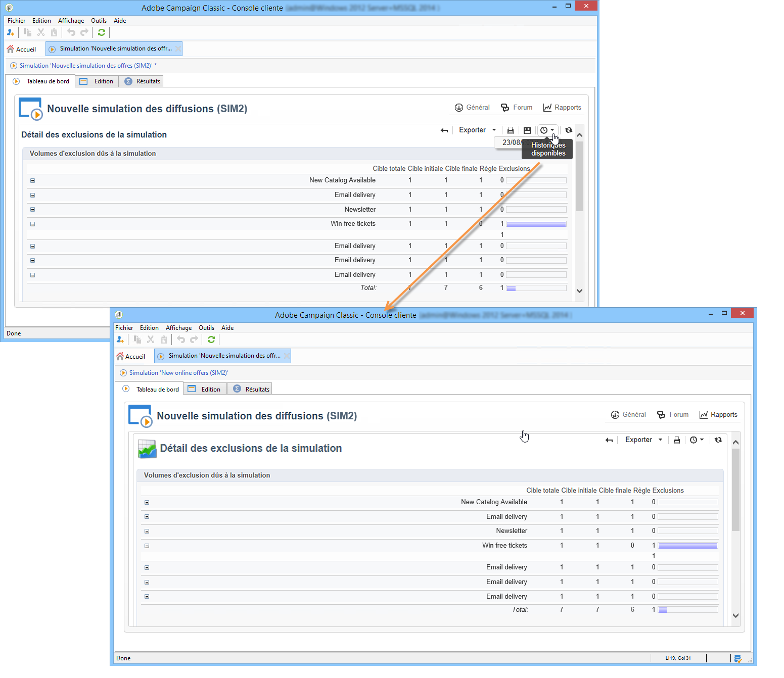Click the Total exclusion bar in front window
This screenshot has width=784, height=678.
point(688,610)
